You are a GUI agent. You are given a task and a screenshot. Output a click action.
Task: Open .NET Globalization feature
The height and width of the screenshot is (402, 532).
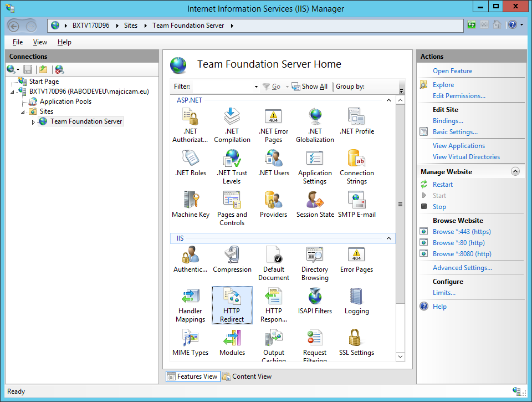click(315, 126)
